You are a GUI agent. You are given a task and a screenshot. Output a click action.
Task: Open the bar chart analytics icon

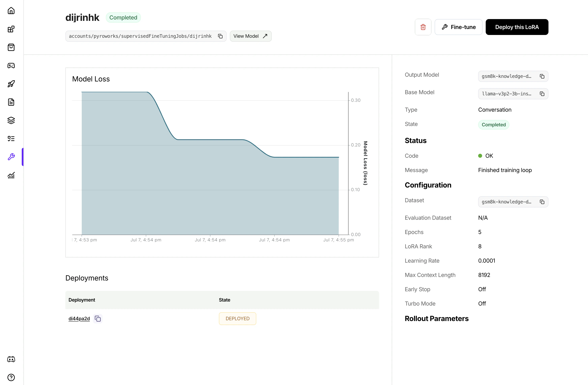point(11,175)
